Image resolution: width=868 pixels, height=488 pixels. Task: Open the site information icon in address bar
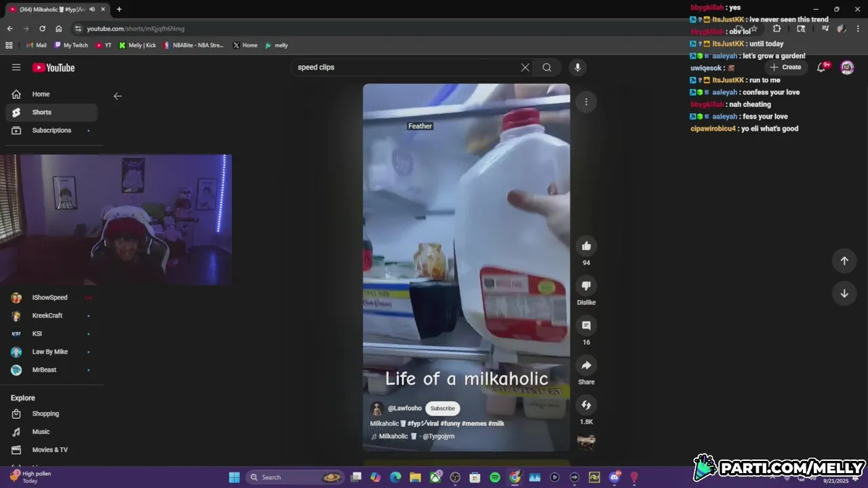78,28
